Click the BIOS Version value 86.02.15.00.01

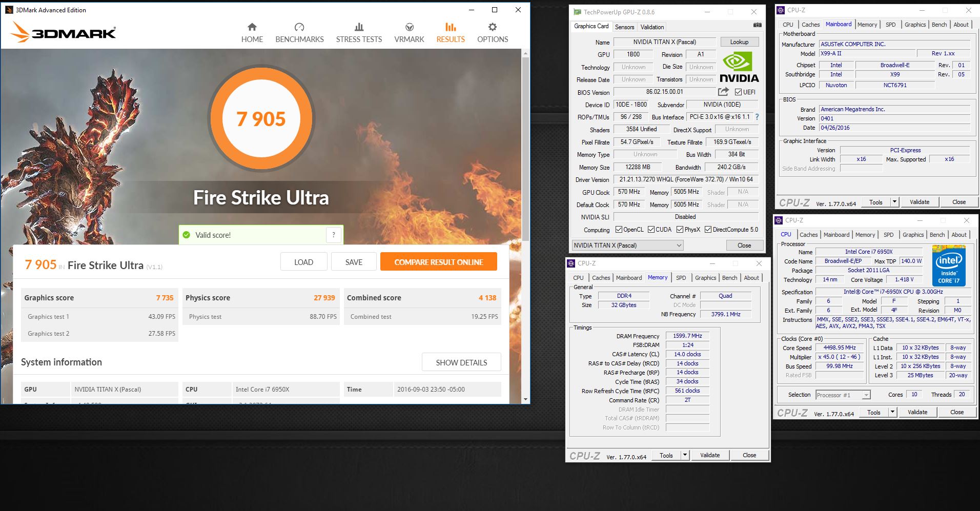click(x=664, y=92)
